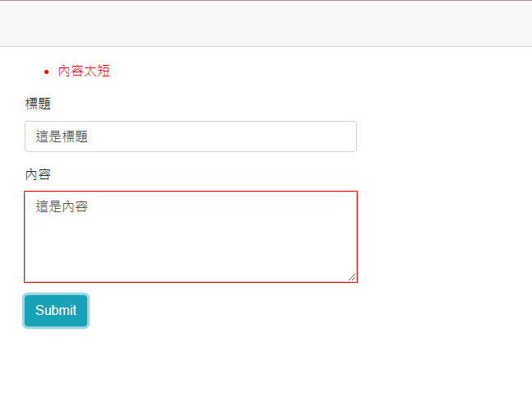The image size is (532, 407).
Task: Click the blank space right of the Submit button
Action: 206,311
